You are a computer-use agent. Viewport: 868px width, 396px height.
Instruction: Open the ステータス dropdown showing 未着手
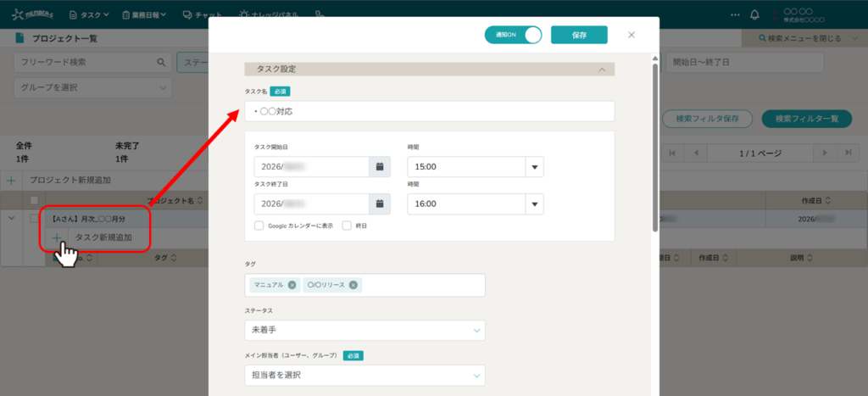(x=364, y=330)
